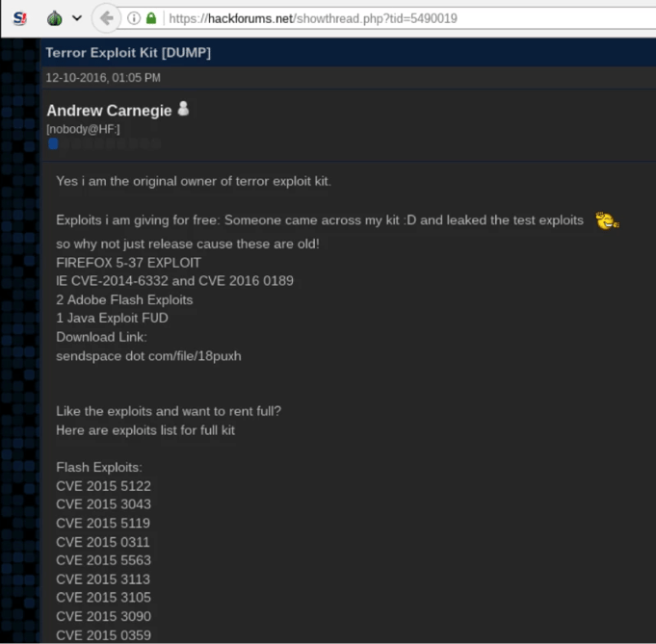Click the Flash Exploits: heading text

click(x=99, y=468)
